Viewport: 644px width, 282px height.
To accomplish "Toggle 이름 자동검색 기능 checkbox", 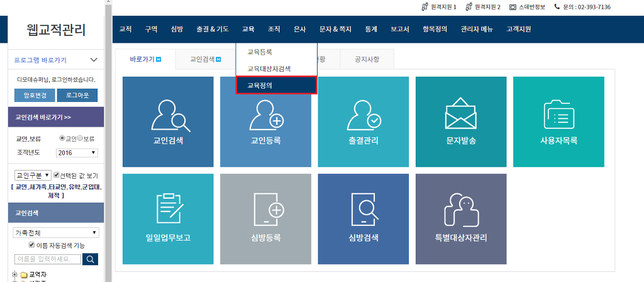I will [31, 245].
